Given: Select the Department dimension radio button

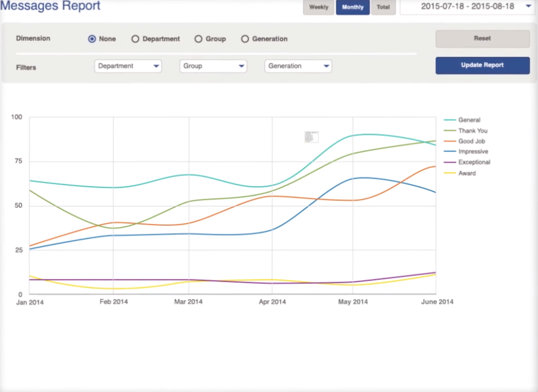Looking at the screenshot, I should [135, 39].
